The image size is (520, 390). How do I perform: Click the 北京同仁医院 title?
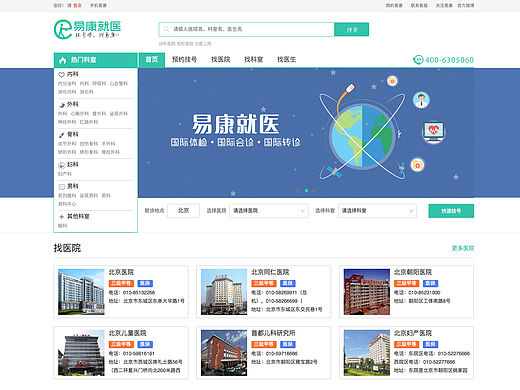pos(270,272)
